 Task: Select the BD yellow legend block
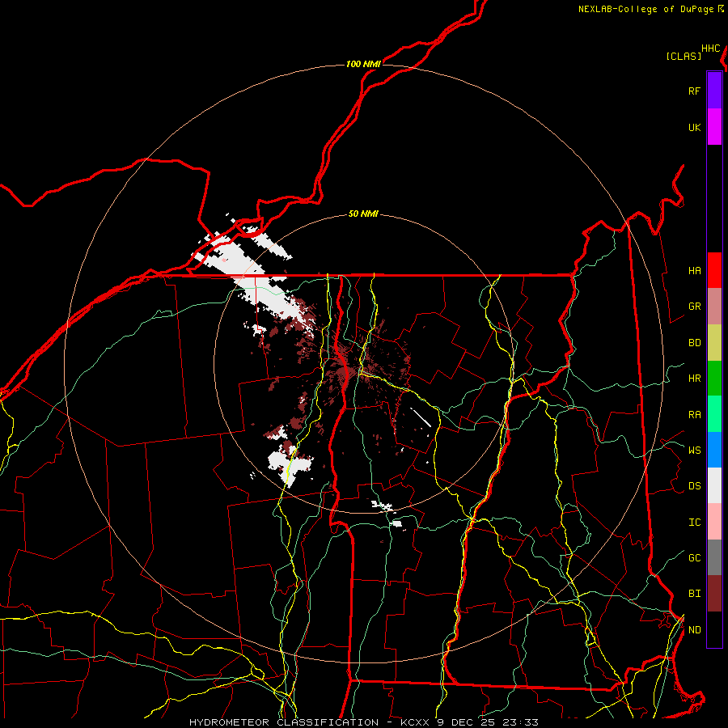[714, 342]
